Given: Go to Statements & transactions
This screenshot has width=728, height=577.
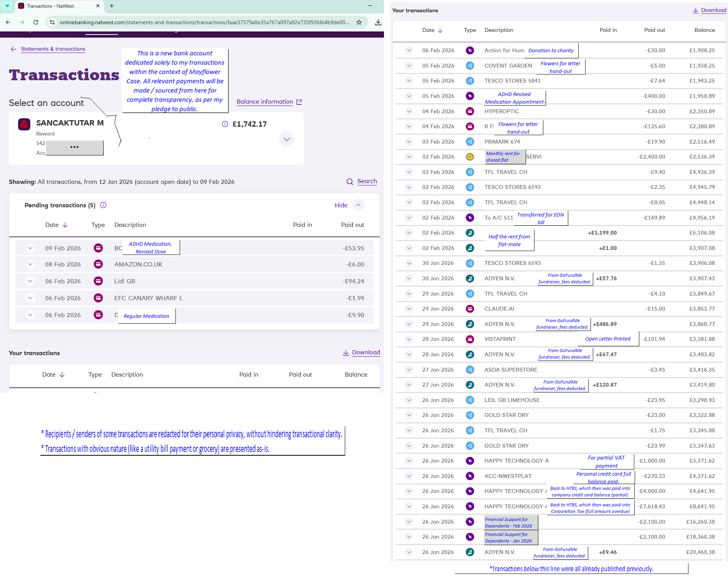Looking at the screenshot, I should [53, 49].
